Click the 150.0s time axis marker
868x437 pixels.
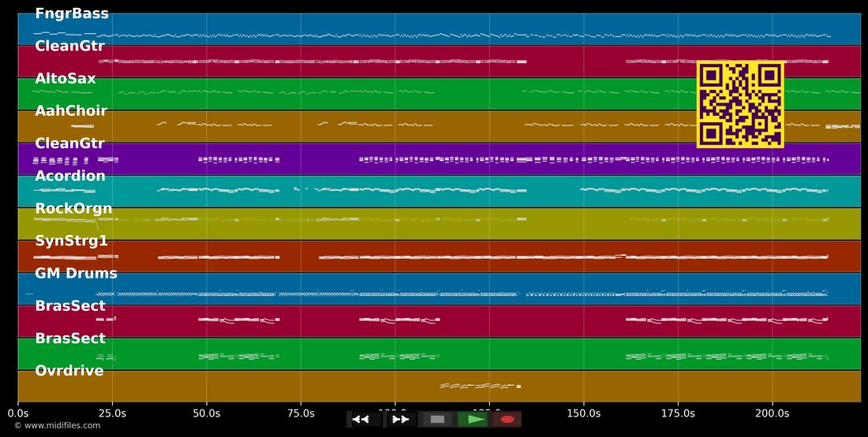[x=583, y=413]
